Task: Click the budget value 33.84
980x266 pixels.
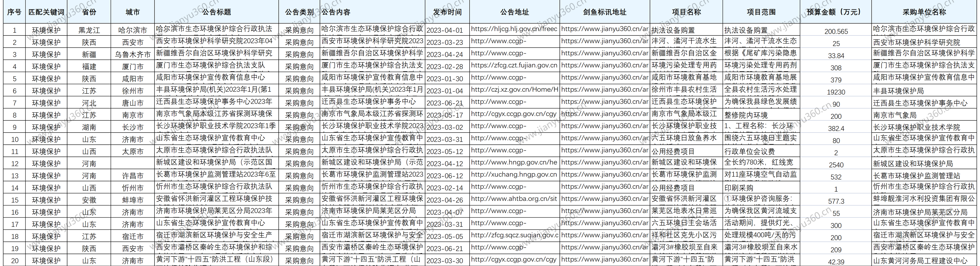Action: pyautogui.click(x=836, y=56)
